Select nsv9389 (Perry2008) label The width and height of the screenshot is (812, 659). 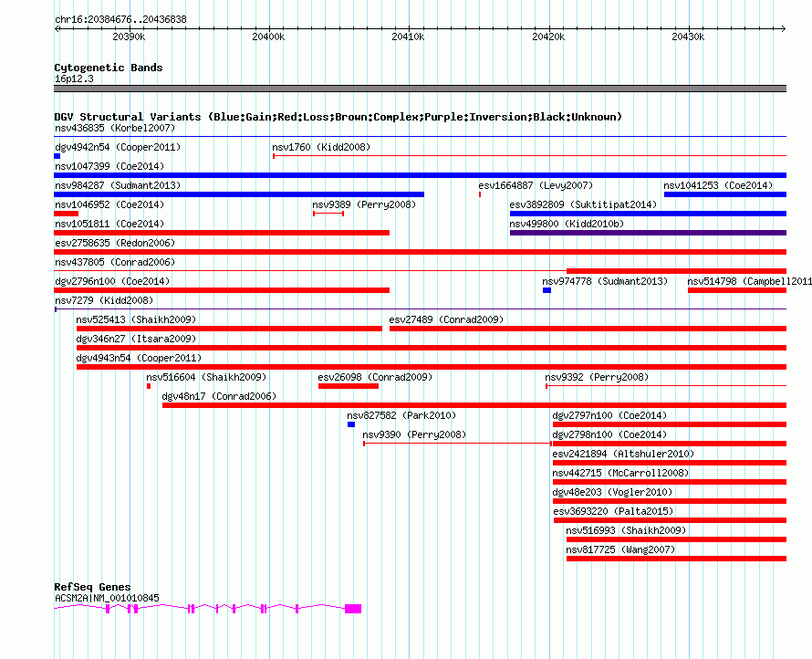pos(364,204)
